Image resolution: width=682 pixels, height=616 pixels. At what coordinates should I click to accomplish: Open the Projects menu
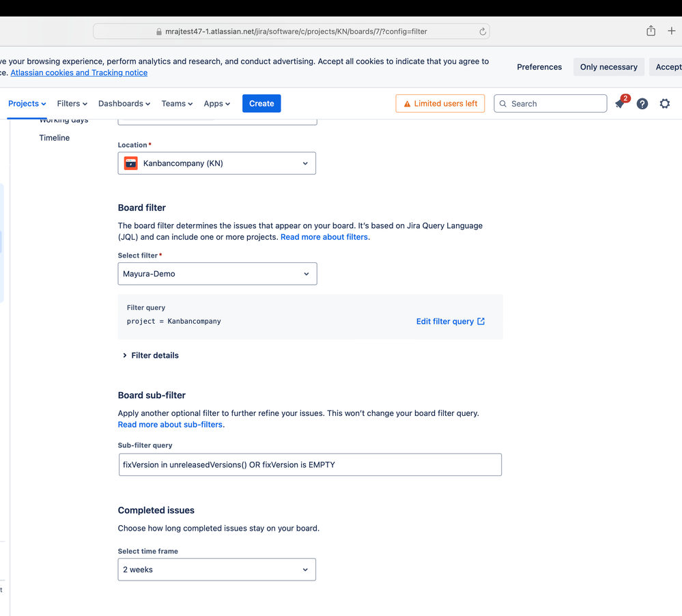click(x=27, y=104)
